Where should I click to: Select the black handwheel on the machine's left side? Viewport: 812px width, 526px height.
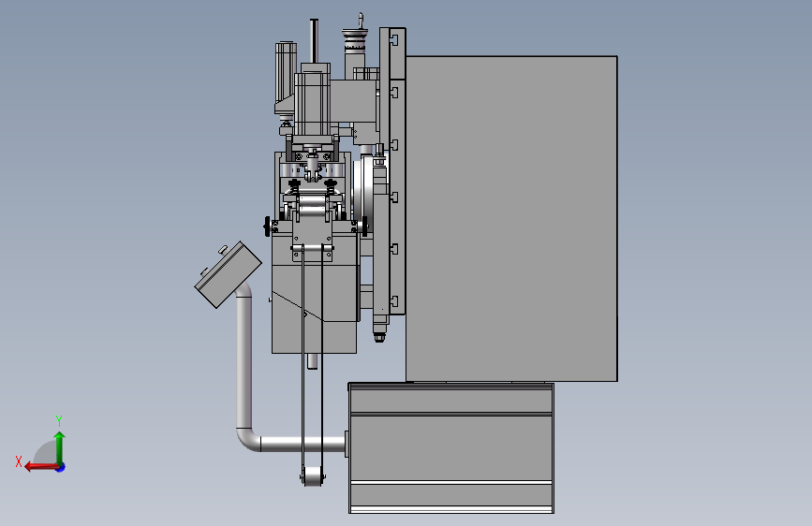267,226
